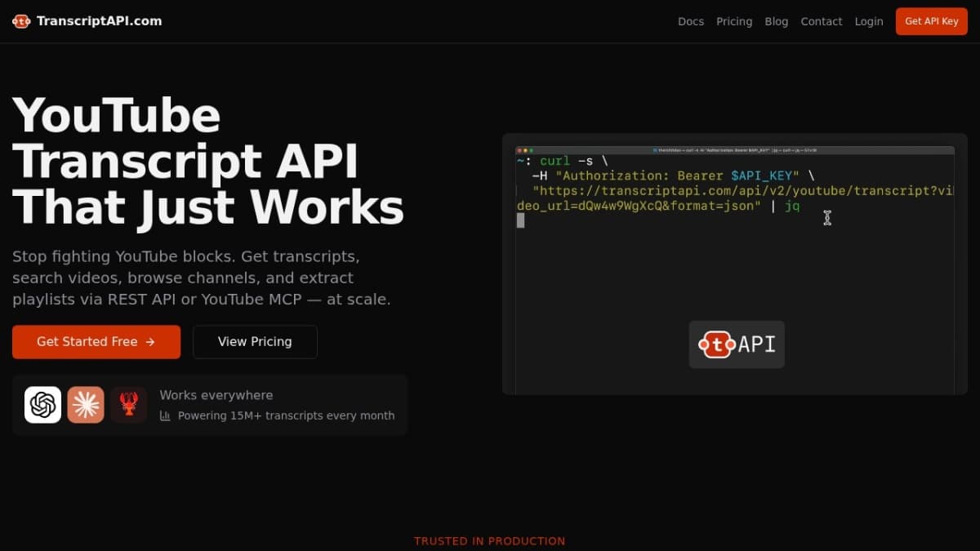Viewport: 980px width, 551px height.
Task: Click the Login link
Action: 868,21
